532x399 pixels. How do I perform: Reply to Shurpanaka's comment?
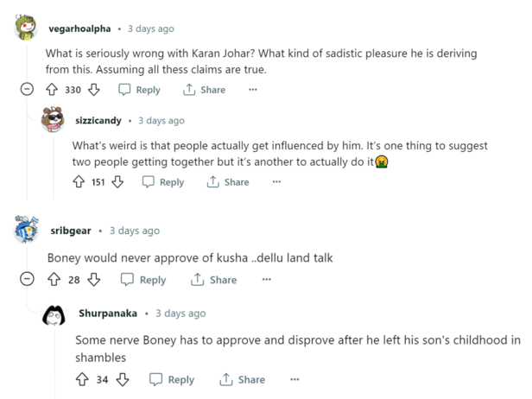[172, 379]
